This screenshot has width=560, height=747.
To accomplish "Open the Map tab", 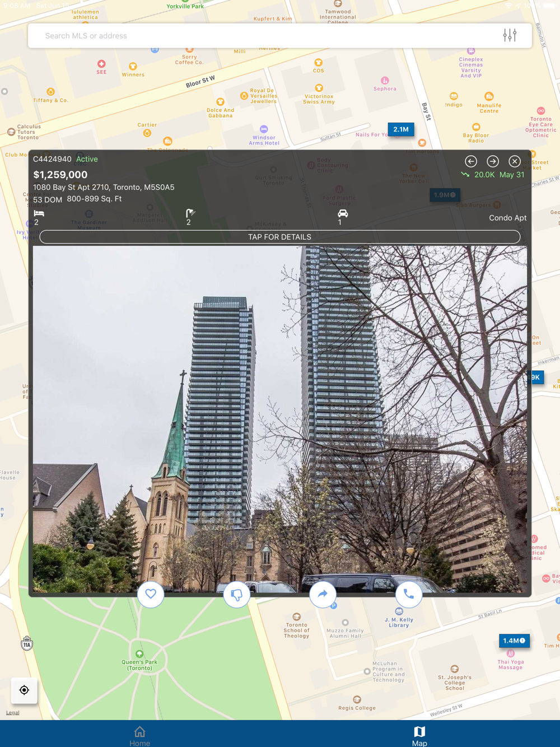I will coord(419,736).
